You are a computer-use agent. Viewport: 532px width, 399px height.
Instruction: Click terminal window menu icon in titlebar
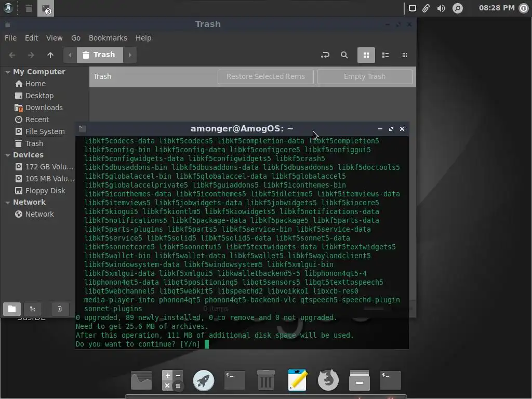pyautogui.click(x=83, y=129)
